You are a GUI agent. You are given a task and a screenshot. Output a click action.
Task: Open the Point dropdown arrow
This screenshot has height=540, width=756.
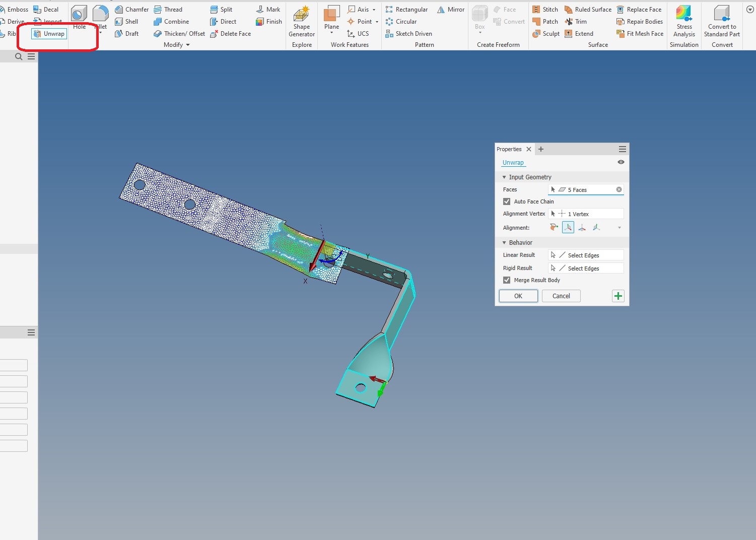(x=377, y=22)
